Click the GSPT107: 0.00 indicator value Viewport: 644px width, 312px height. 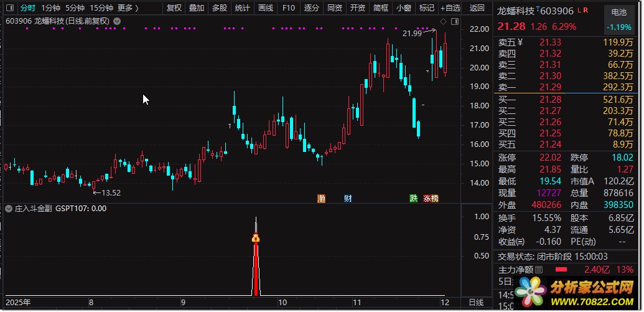coord(81,209)
